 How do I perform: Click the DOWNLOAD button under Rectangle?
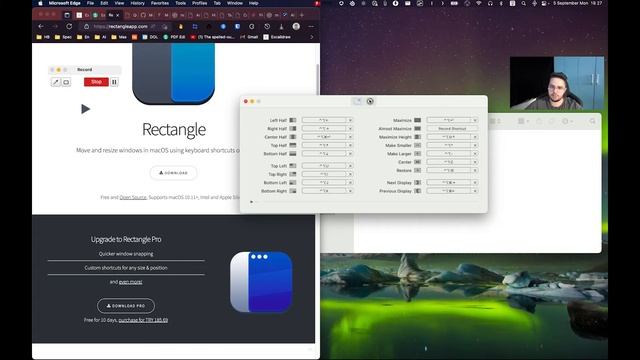pos(173,173)
